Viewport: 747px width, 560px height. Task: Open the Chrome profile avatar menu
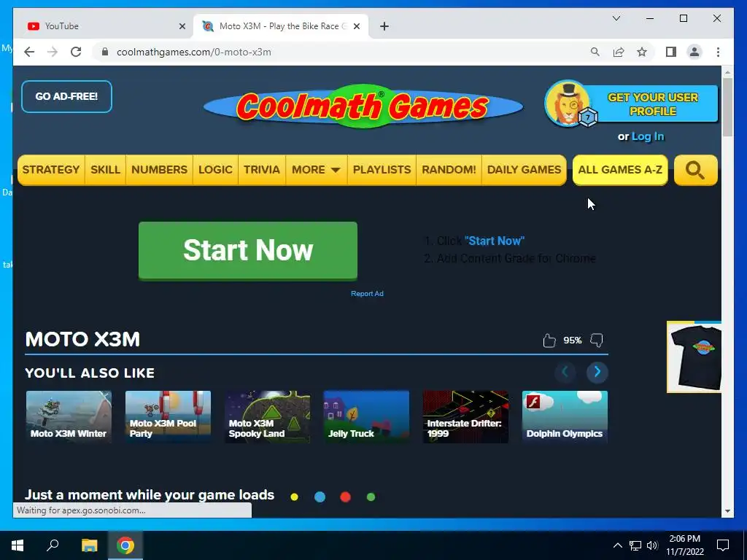694,52
